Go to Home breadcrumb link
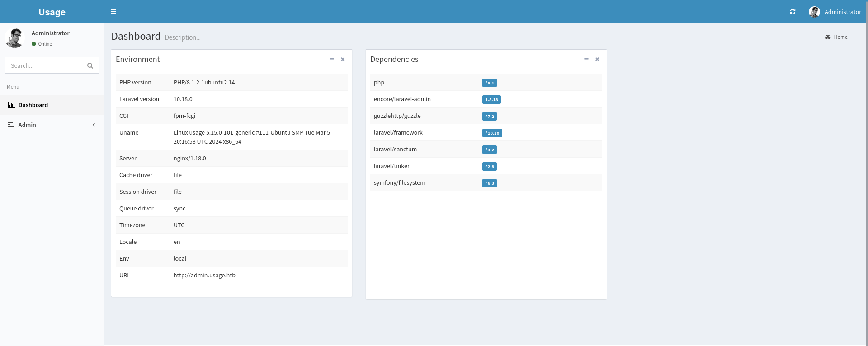868x346 pixels. coord(840,37)
